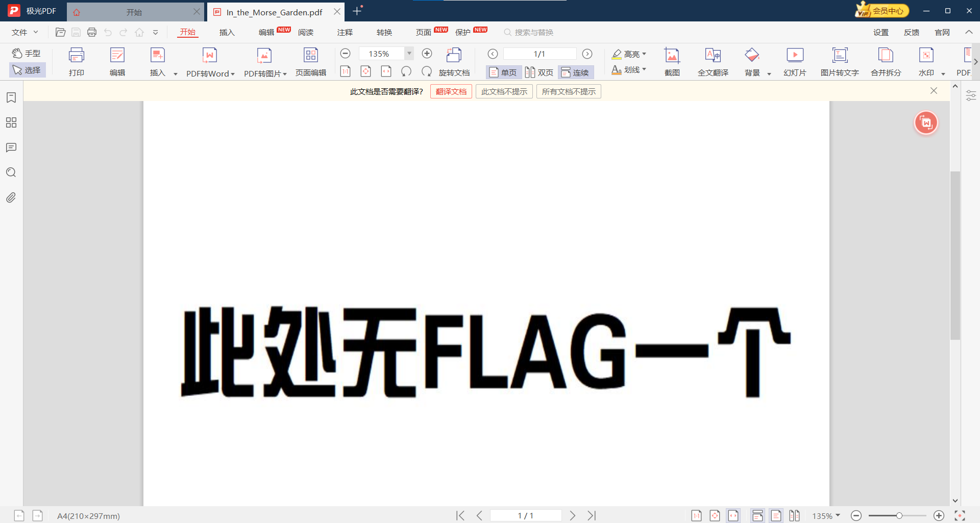The height and width of the screenshot is (523, 980).
Task: Open the 注释 annotation tab
Action: (345, 32)
